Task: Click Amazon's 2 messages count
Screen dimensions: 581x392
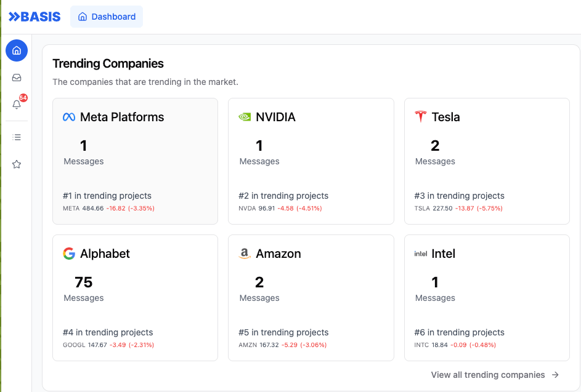Action: click(259, 282)
